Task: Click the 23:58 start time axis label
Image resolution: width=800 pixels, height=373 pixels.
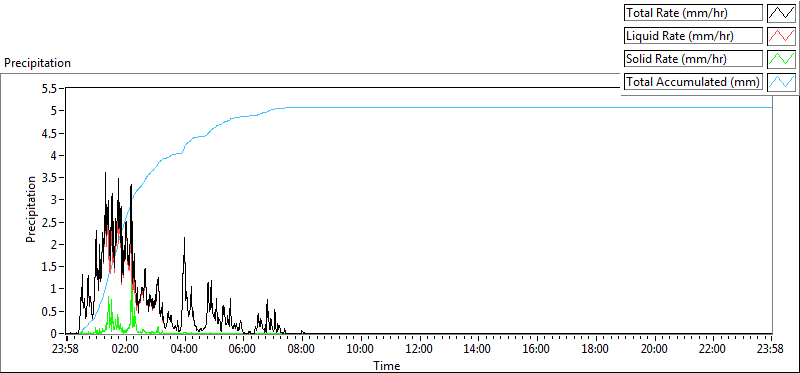Action: click(x=67, y=350)
